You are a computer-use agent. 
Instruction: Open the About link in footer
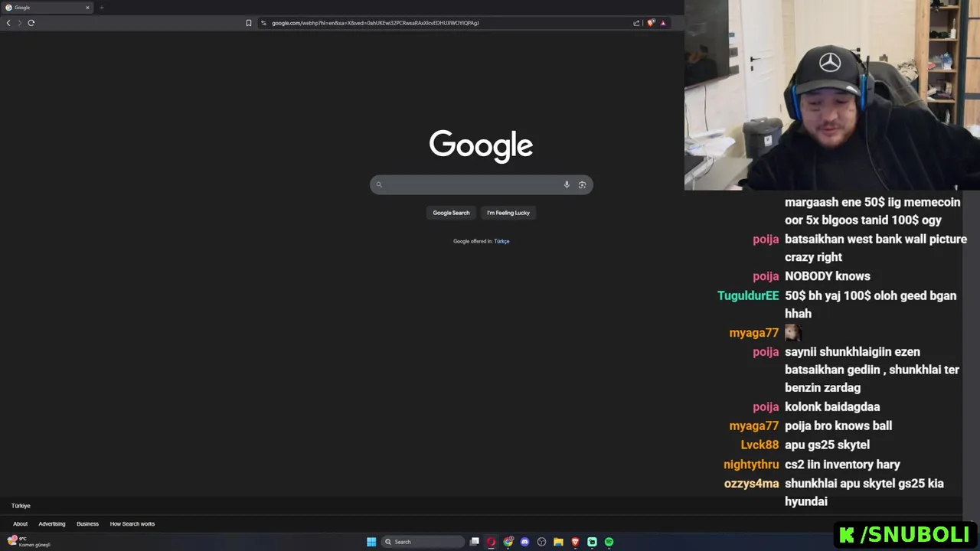20,524
